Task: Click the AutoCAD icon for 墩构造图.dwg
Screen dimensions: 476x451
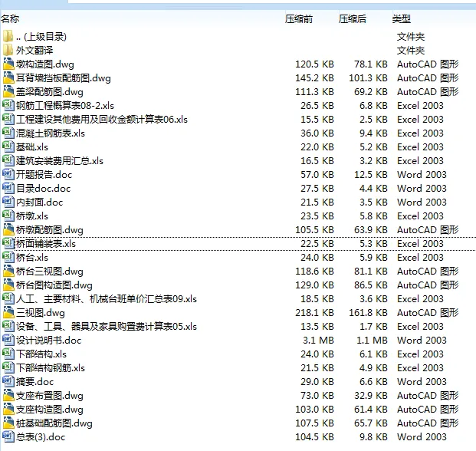Action: (x=8, y=64)
